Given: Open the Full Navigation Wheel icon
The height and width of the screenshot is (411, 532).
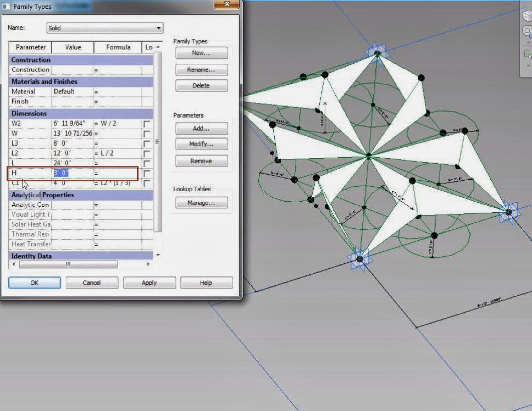Looking at the screenshot, I should 527,30.
